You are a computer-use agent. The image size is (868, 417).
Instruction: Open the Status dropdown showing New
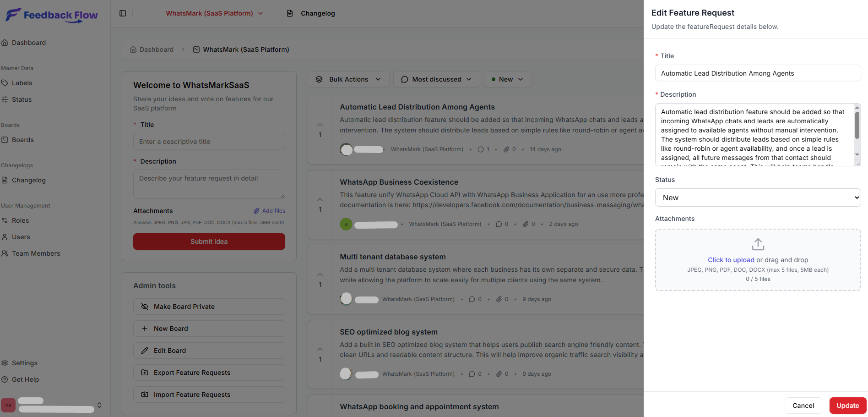(x=758, y=198)
